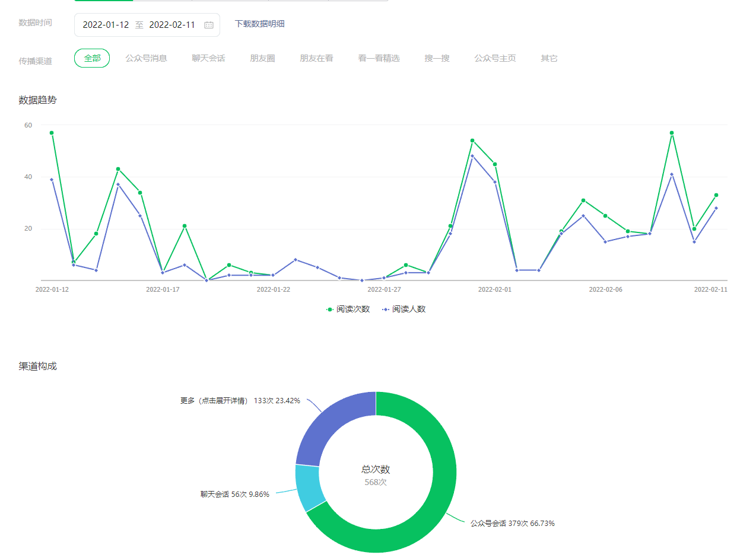
Task: Select 其它 channel filter
Action: click(x=549, y=58)
